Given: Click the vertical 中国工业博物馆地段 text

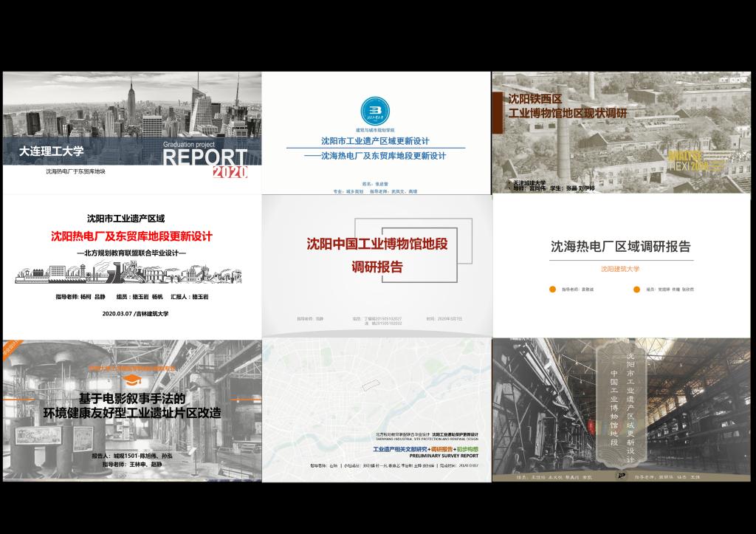Looking at the screenshot, I should 614,408.
